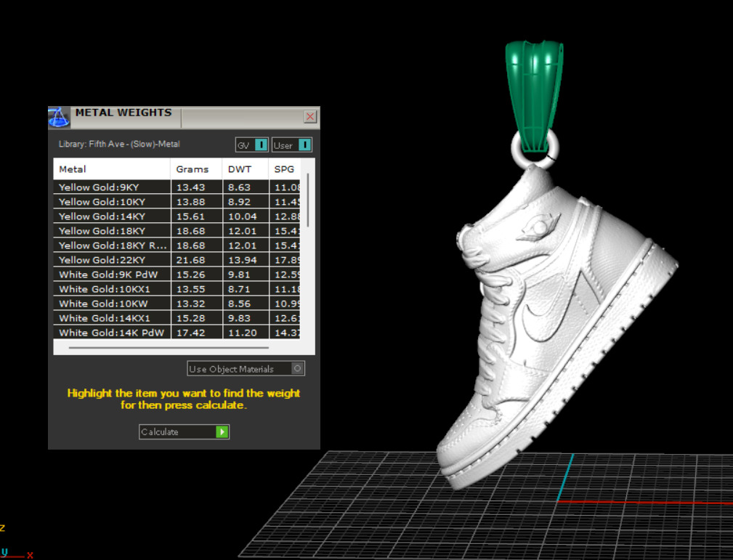Click the SPG column header
The image size is (733, 560).
tap(285, 169)
